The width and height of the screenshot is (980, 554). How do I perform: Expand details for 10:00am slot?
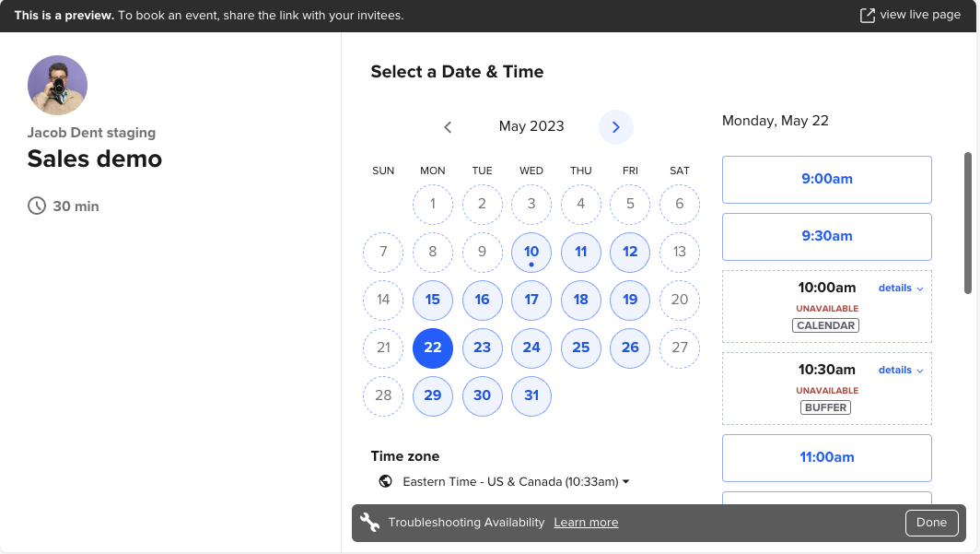click(901, 288)
